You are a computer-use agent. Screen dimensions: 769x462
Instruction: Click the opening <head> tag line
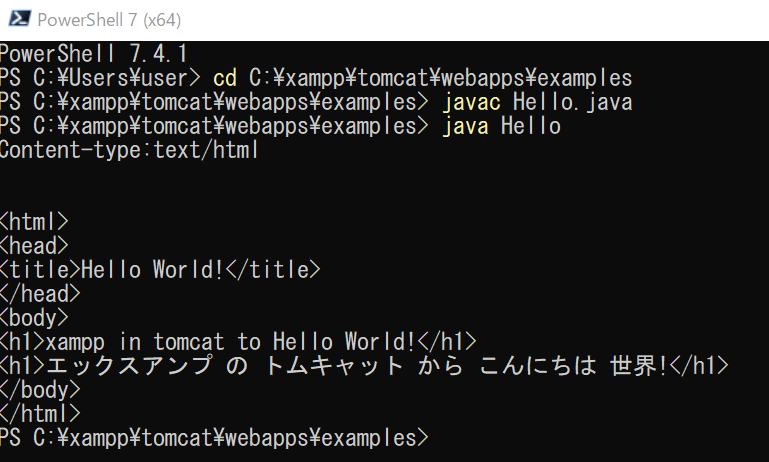35,246
